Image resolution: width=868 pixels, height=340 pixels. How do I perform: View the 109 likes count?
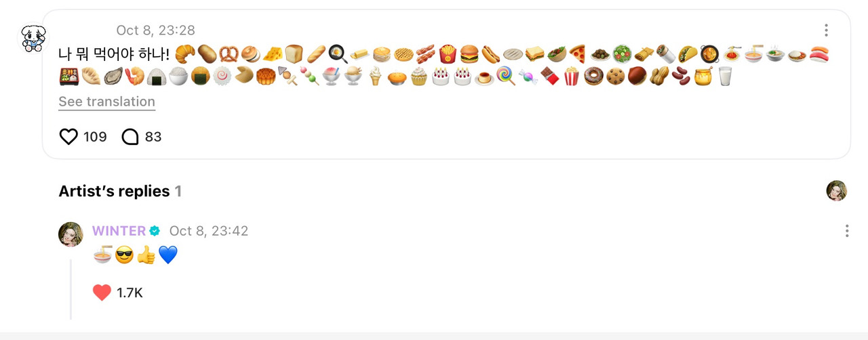click(95, 137)
